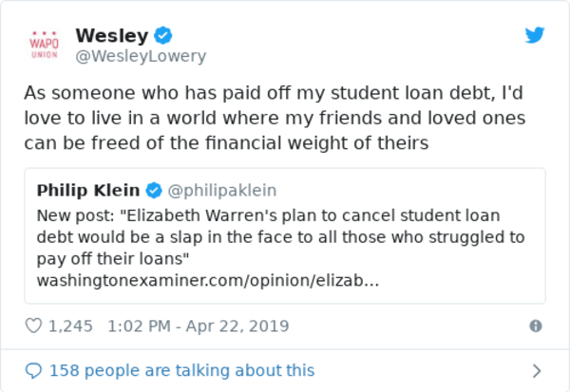Open the Wesley display name profile
This screenshot has height=392, width=570.
pos(111,36)
